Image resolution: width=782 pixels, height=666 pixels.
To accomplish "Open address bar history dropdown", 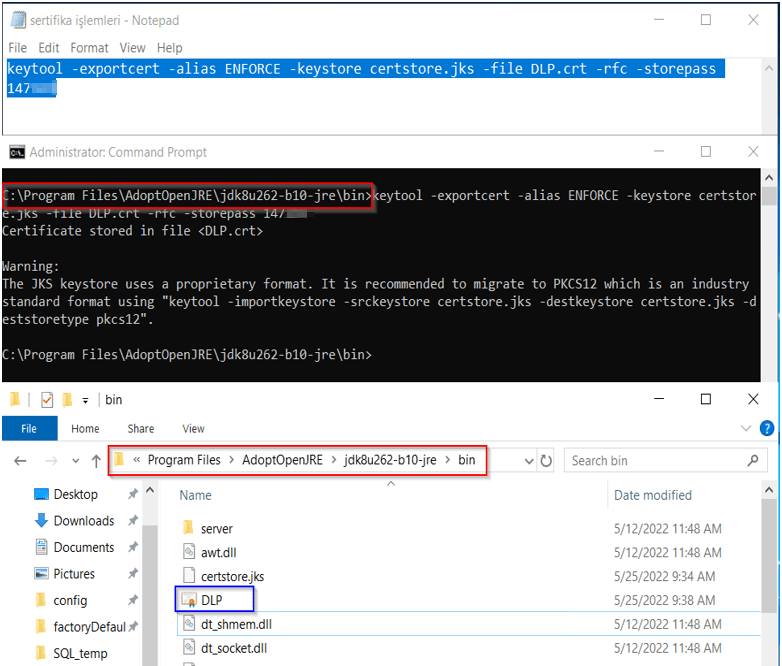I will [x=527, y=461].
